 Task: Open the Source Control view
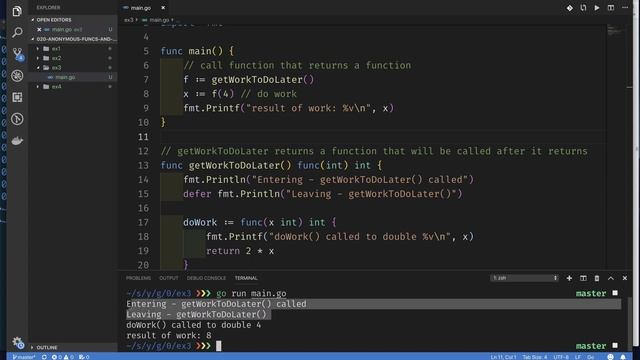click(x=17, y=54)
